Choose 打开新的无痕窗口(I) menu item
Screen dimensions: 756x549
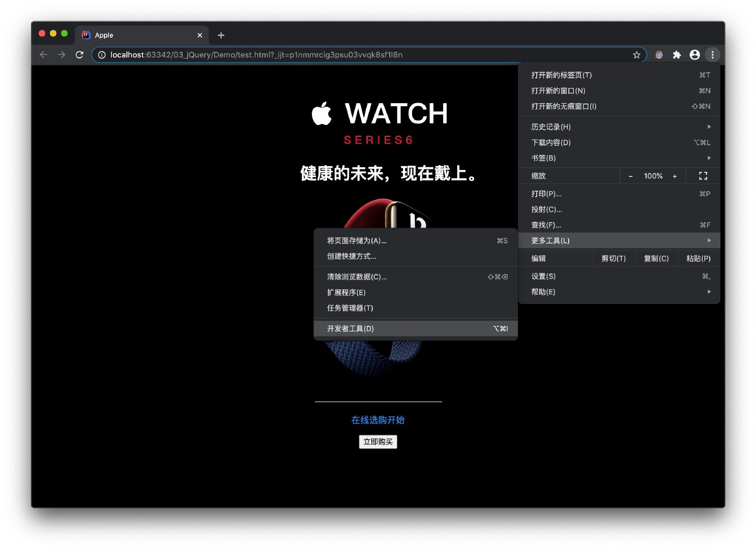coord(619,106)
